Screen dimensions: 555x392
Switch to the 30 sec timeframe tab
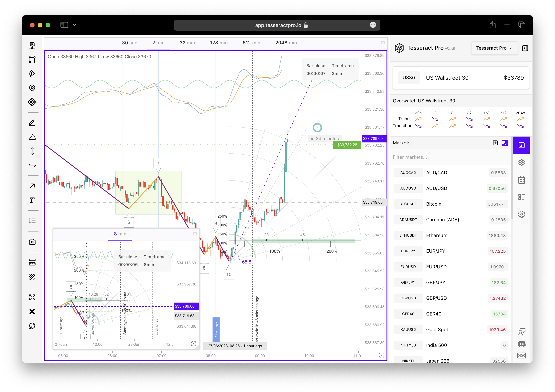pos(130,43)
